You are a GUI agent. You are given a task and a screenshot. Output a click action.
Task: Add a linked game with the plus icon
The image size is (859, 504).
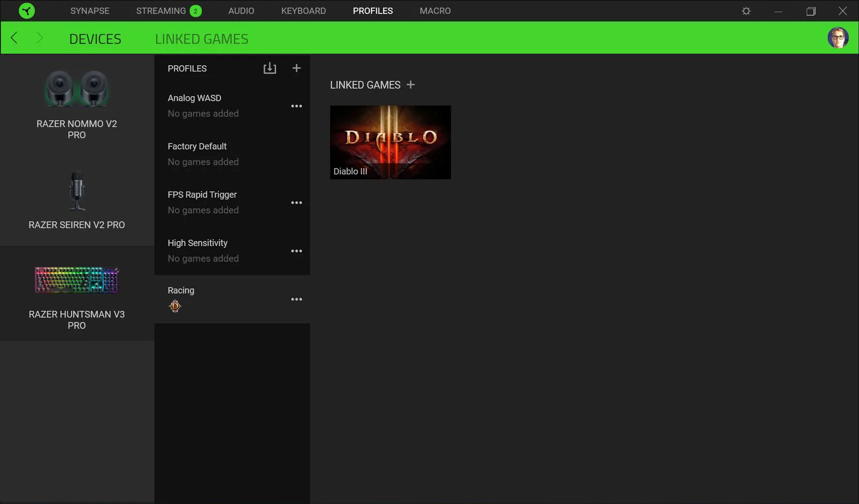click(411, 84)
